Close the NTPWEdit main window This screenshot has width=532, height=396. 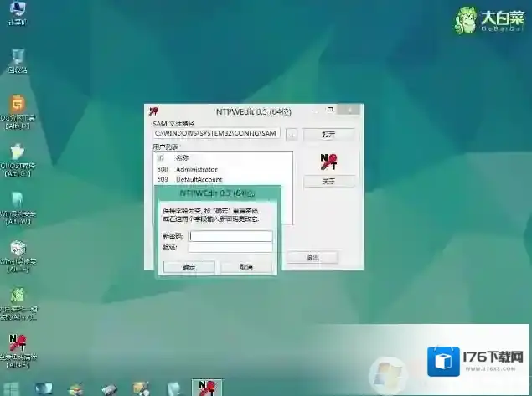pyautogui.click(x=349, y=110)
